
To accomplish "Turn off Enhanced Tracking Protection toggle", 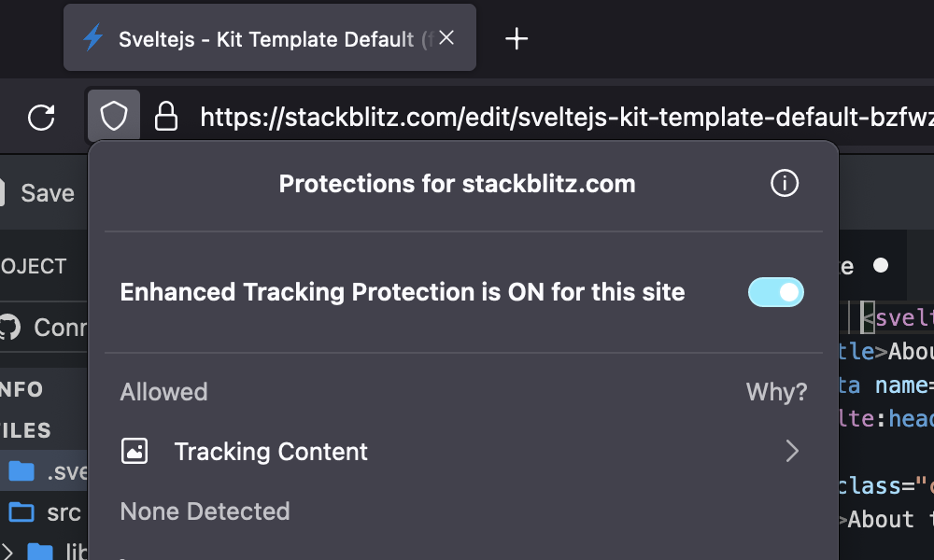I will pyautogui.click(x=775, y=292).
